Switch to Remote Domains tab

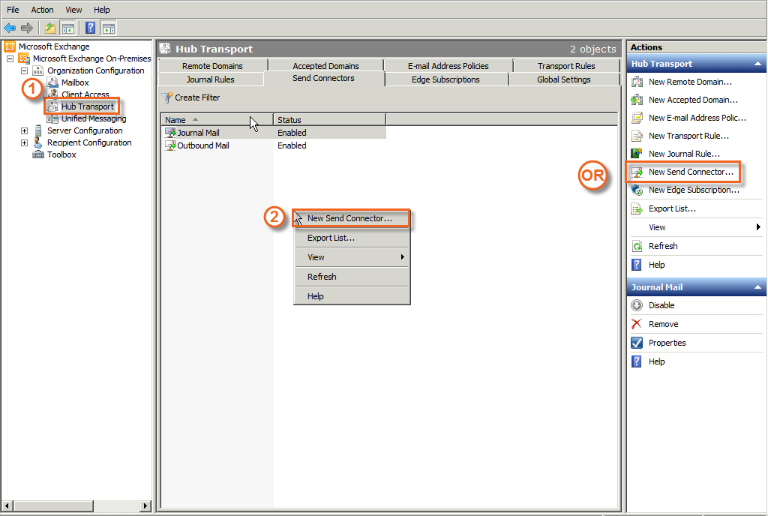click(213, 66)
